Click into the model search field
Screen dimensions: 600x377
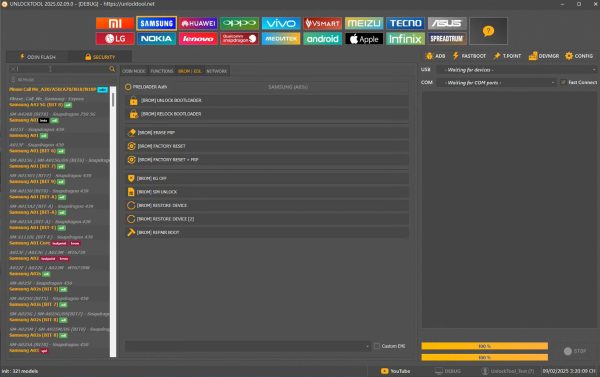[62, 69]
